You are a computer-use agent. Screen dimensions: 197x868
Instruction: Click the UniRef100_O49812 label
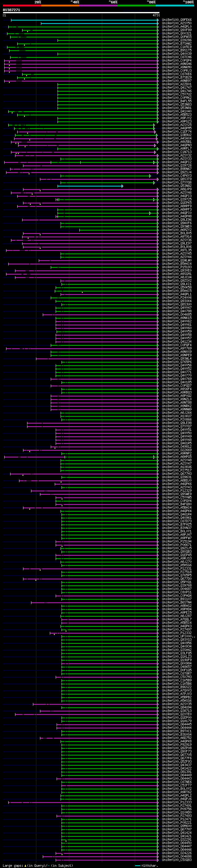(177, 447)
